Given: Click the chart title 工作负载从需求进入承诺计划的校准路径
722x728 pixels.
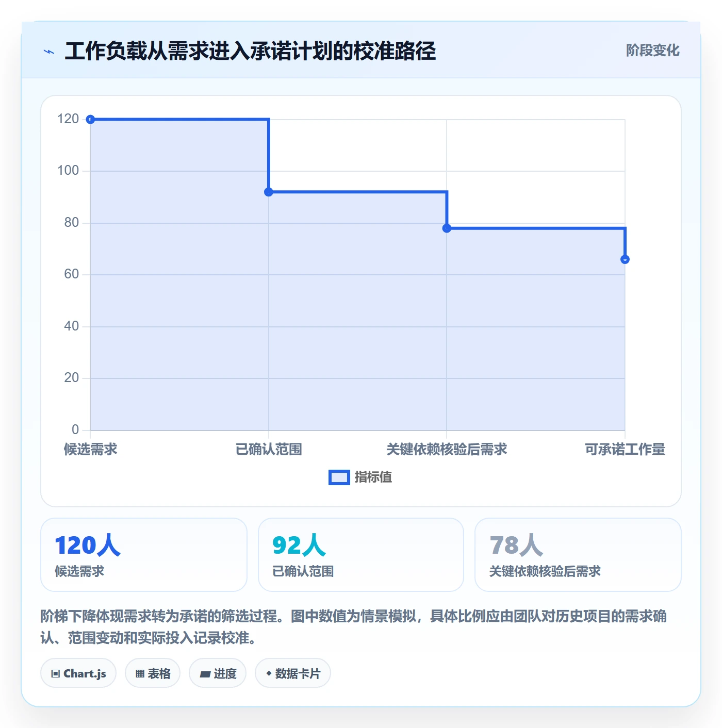Looking at the screenshot, I should tap(251, 52).
